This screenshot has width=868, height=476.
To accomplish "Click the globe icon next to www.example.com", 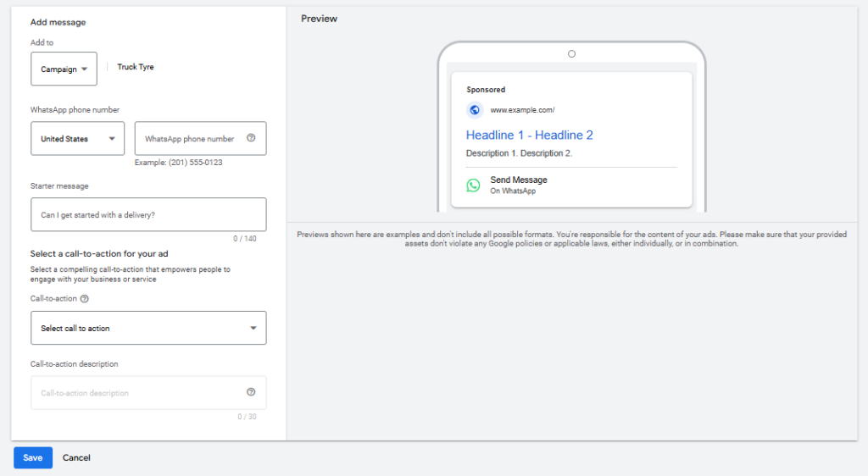I will click(x=474, y=110).
